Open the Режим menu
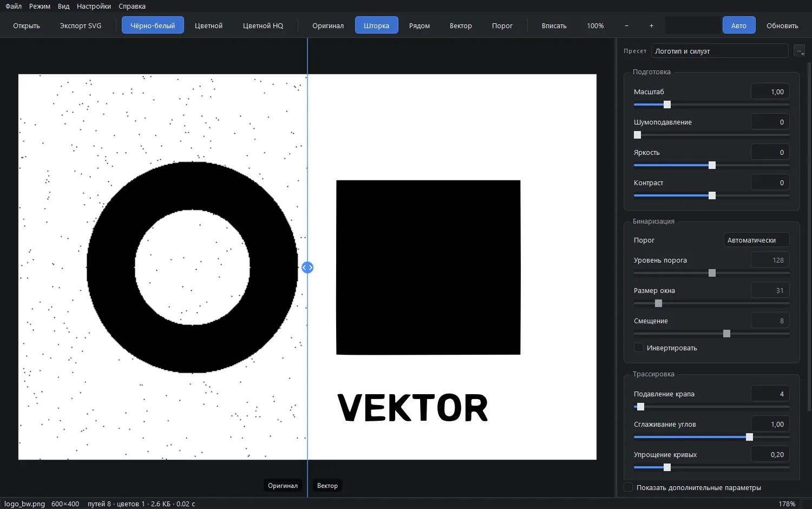 pos(40,6)
